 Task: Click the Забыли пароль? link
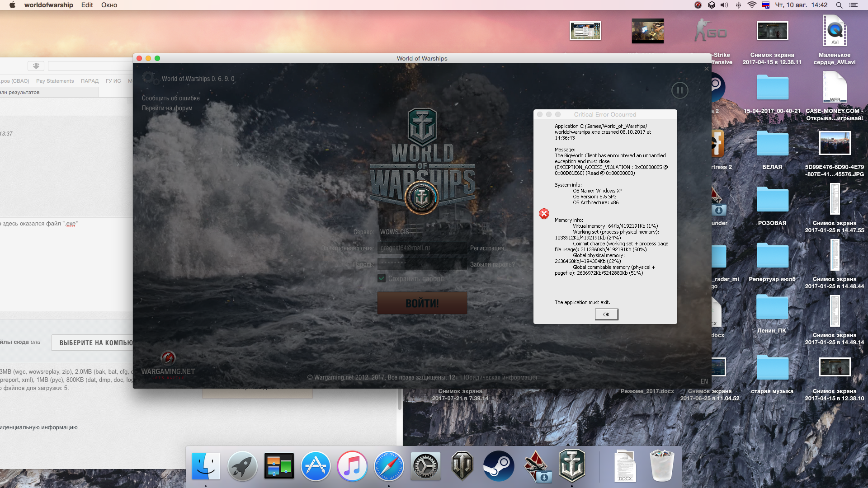point(492,264)
